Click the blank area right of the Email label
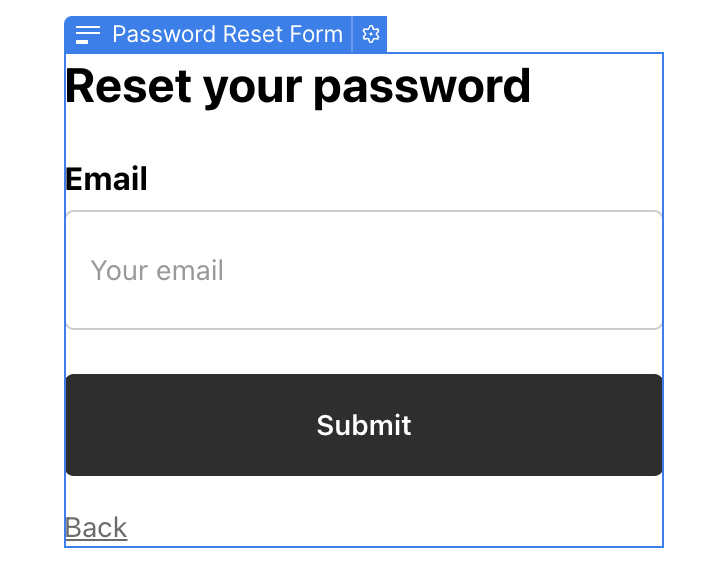This screenshot has width=728, height=584. pos(400,179)
